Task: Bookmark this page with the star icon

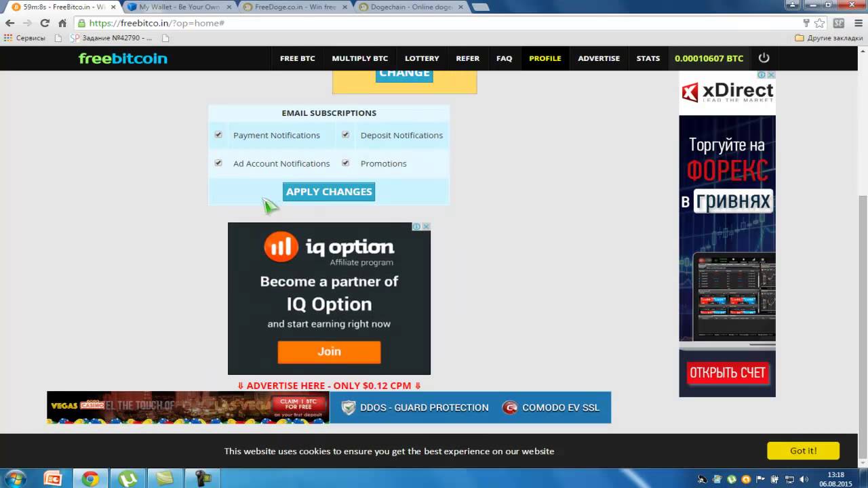Action: pyautogui.click(x=819, y=23)
